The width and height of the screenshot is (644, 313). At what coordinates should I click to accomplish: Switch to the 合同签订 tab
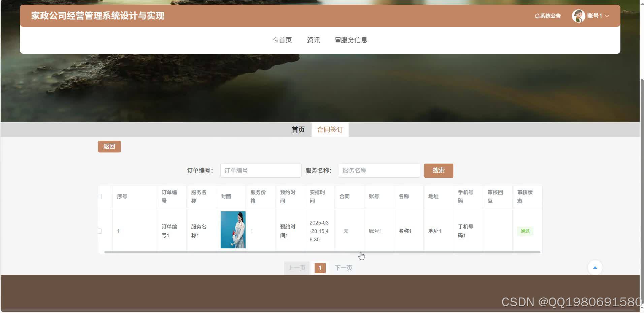tap(329, 130)
